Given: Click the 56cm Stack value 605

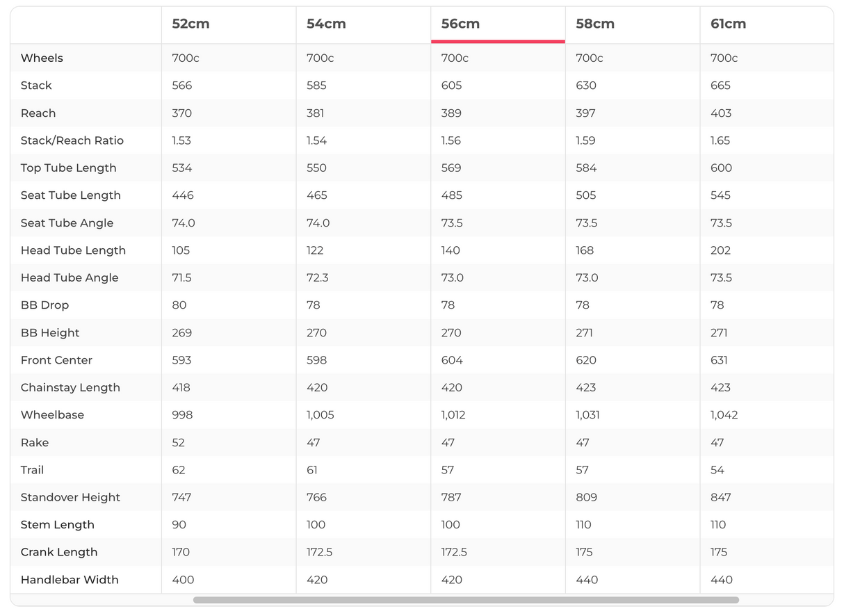Looking at the screenshot, I should [x=451, y=86].
